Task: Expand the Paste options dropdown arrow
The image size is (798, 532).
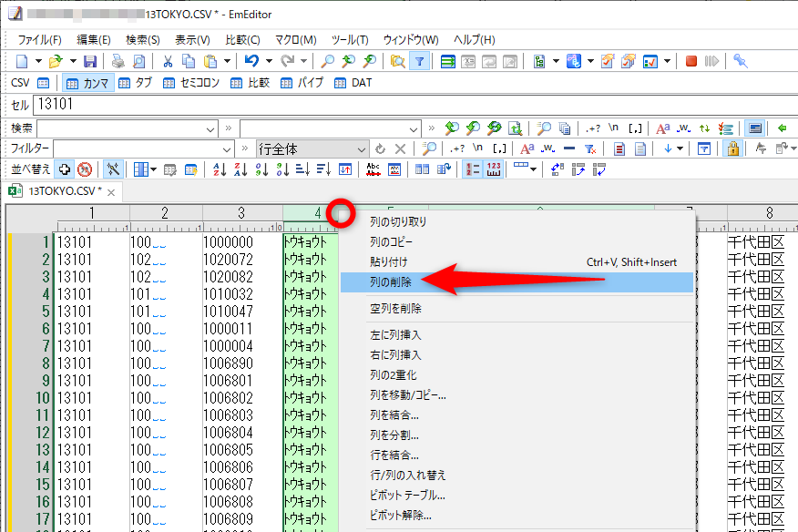Action: (x=227, y=62)
